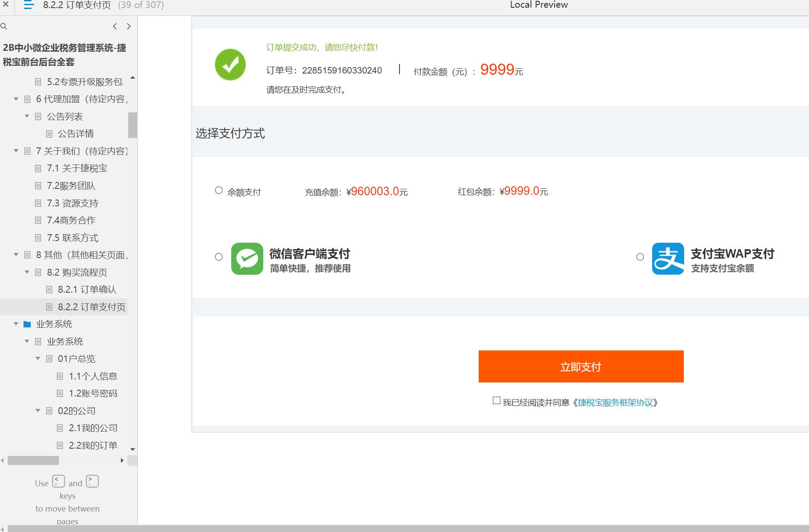
Task: Collapse the 01户总览 tree node
Action: click(38, 359)
